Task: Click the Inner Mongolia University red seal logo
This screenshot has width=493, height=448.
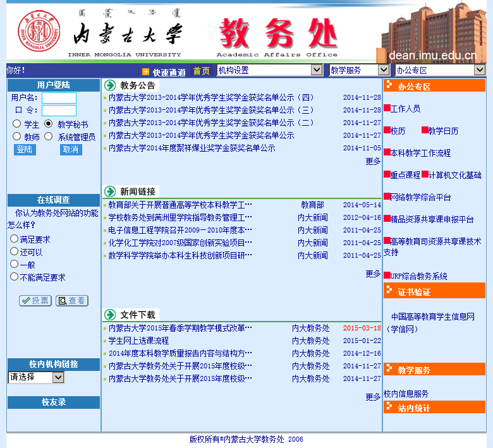Action: tap(39, 31)
